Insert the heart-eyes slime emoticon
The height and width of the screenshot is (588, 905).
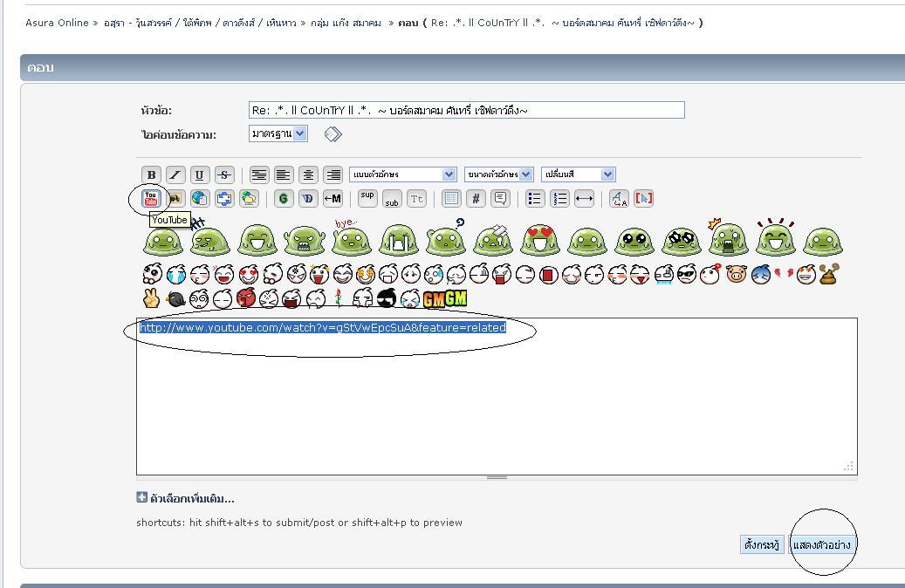coord(539,240)
